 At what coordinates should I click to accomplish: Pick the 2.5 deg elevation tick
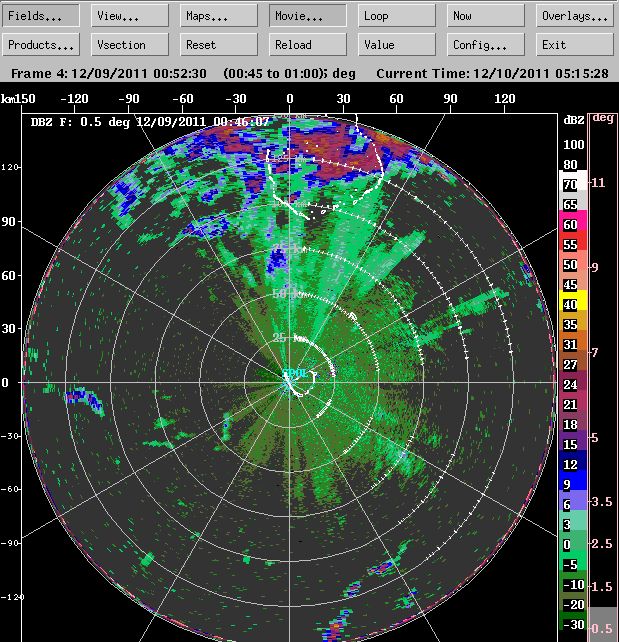pyautogui.click(x=601, y=544)
